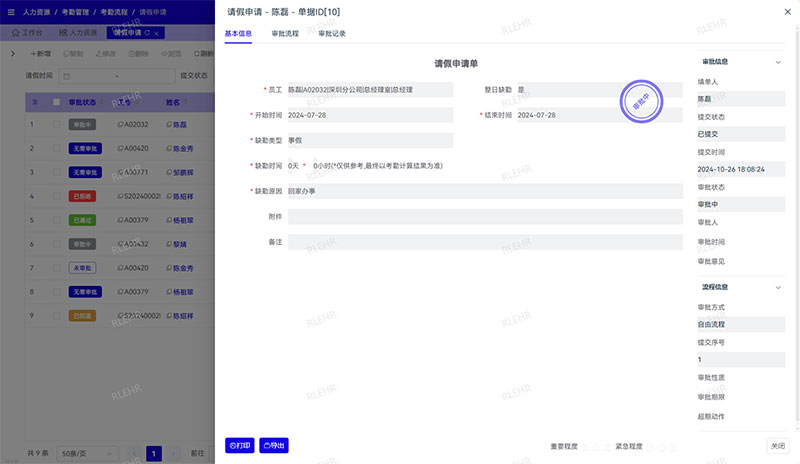800x464 pixels.
Task: Click the 删除 toolbar button
Action: [138, 54]
